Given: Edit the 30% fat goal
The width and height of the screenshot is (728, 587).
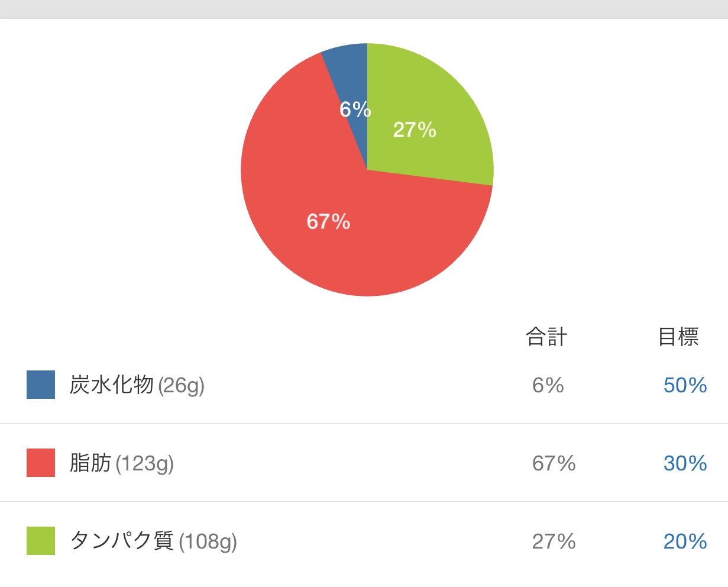Looking at the screenshot, I should click(x=685, y=463).
